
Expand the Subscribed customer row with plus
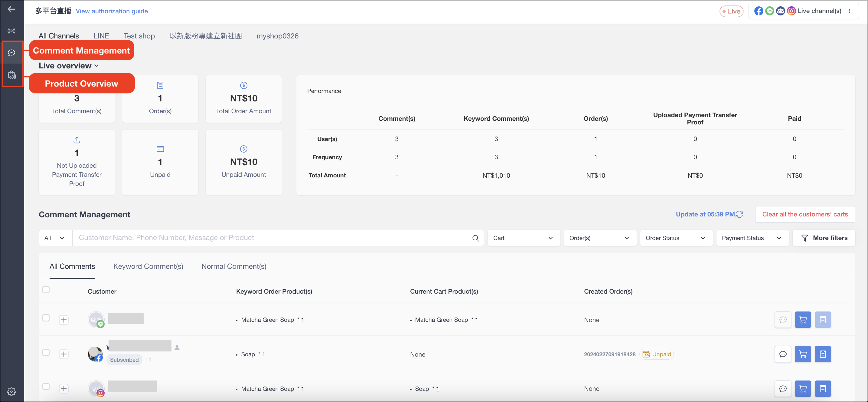coord(64,354)
